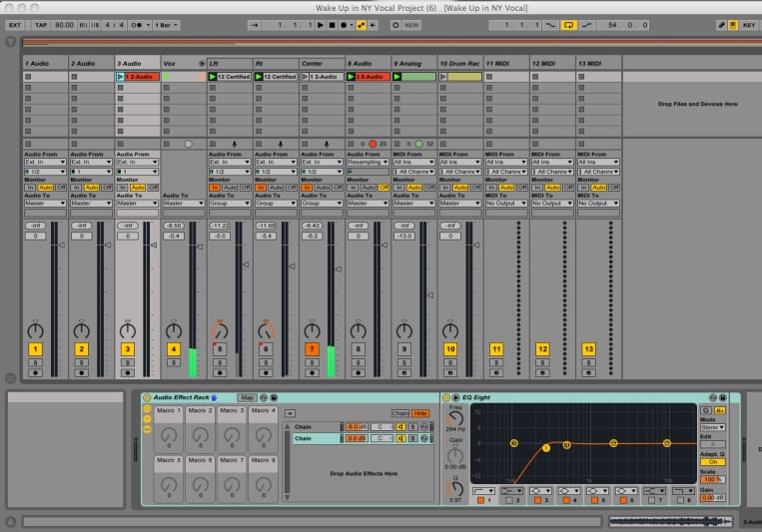This screenshot has height=532, width=762.
Task: Save EQ Eight preset disk icon
Action: [x=723, y=397]
